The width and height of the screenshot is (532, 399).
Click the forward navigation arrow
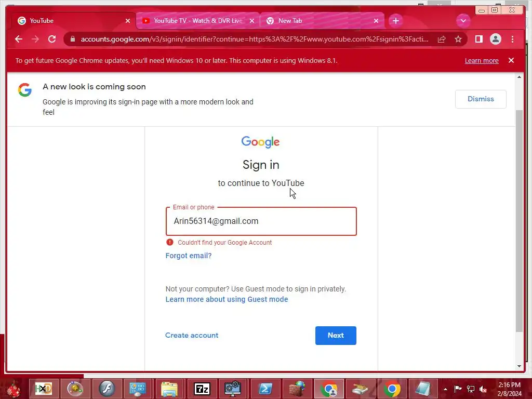click(x=35, y=39)
